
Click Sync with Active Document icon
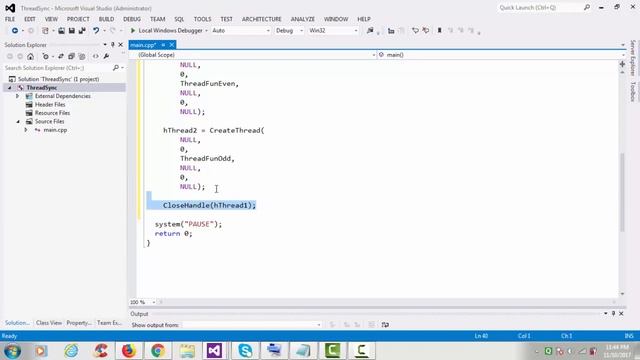tap(61, 56)
